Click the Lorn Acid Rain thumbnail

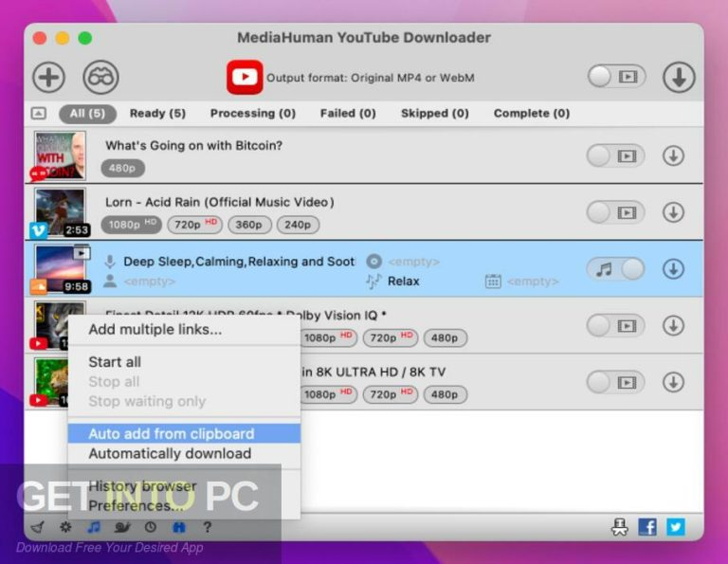[60, 212]
